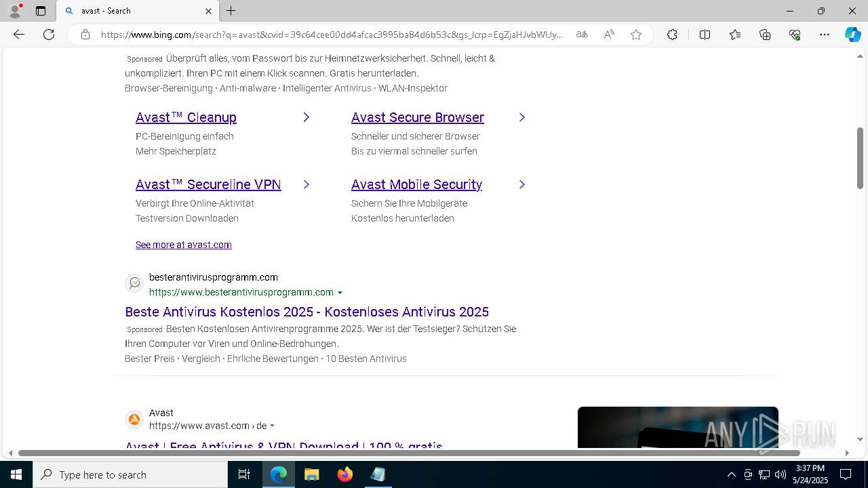Launch Firefox from taskbar
868x488 pixels.
(x=345, y=474)
